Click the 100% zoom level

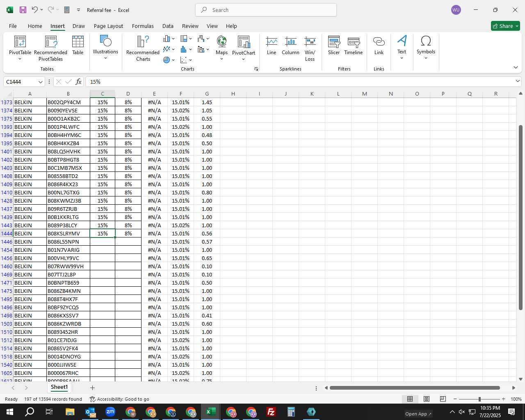tap(516, 399)
